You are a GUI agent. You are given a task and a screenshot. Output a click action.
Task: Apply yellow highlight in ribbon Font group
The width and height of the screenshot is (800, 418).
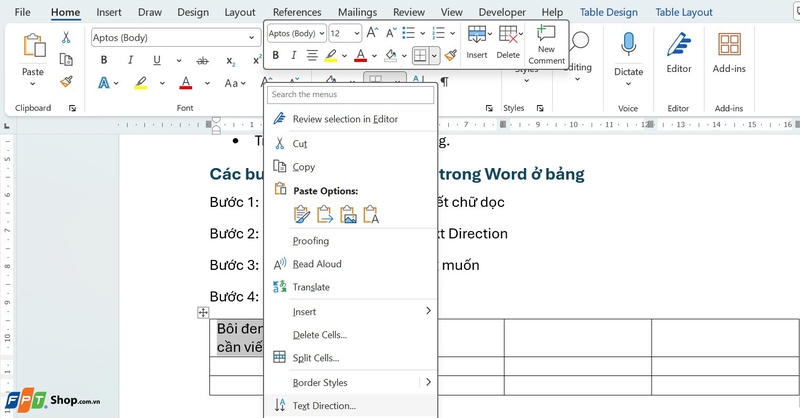[141, 83]
